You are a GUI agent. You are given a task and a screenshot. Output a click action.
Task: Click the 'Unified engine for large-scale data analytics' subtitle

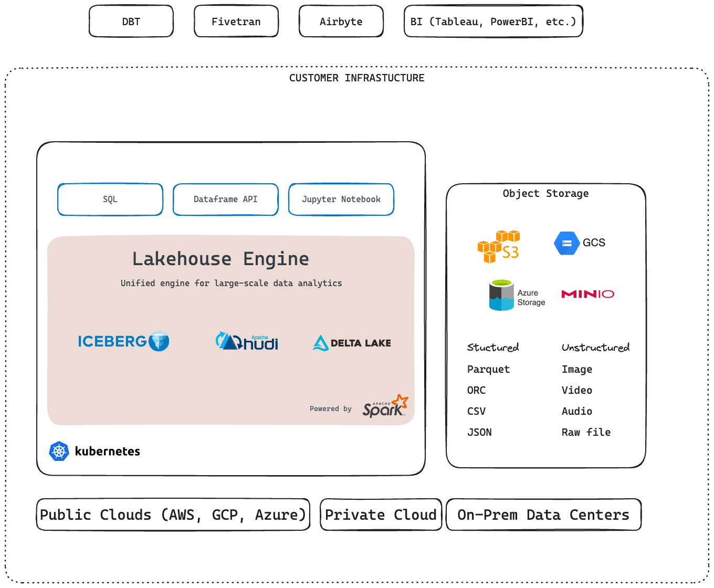click(x=232, y=283)
